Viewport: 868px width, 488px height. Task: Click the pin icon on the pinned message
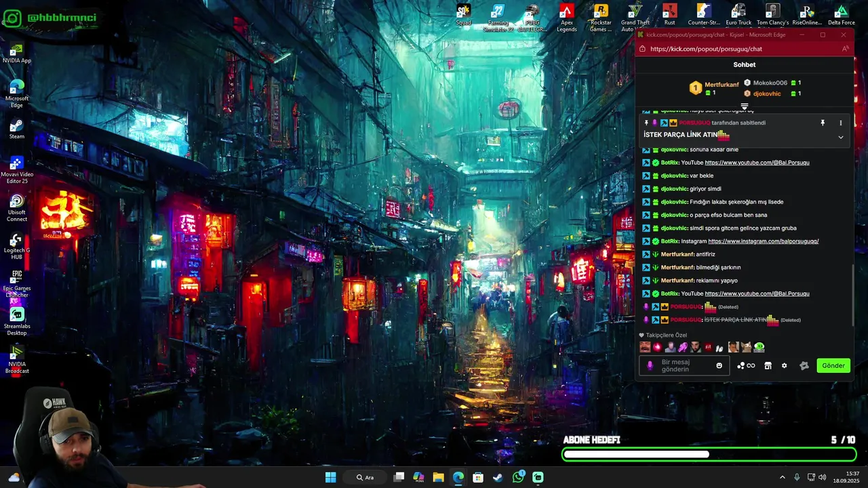(823, 123)
